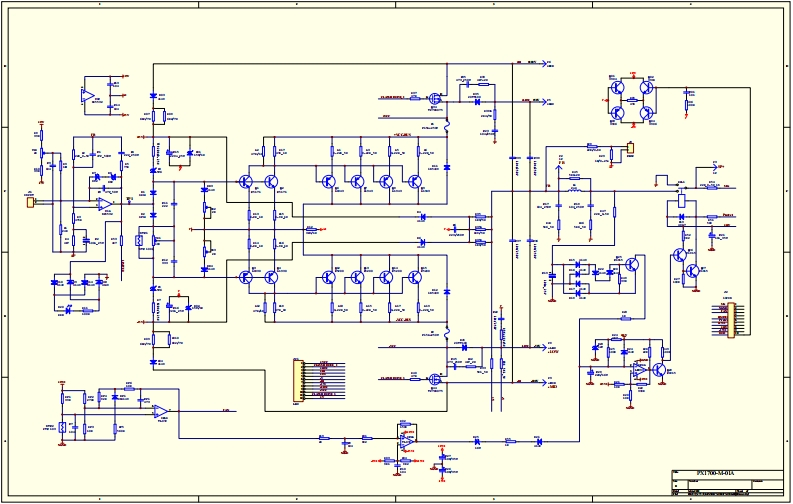Click leftmost transistor in lower output row
The image size is (793, 504).
point(328,277)
